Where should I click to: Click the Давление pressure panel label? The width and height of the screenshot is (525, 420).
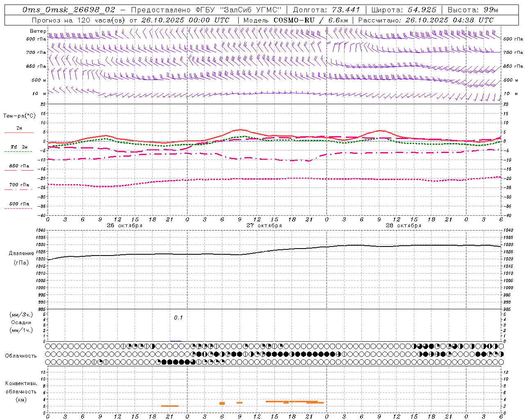[x=21, y=253]
